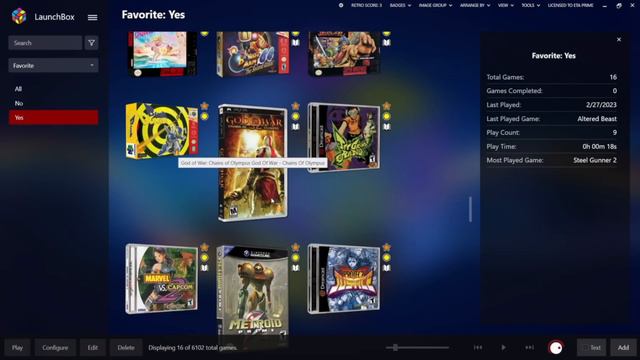Image resolution: width=640 pixels, height=360 pixels.
Task: Click the Configure button
Action: pos(55,348)
